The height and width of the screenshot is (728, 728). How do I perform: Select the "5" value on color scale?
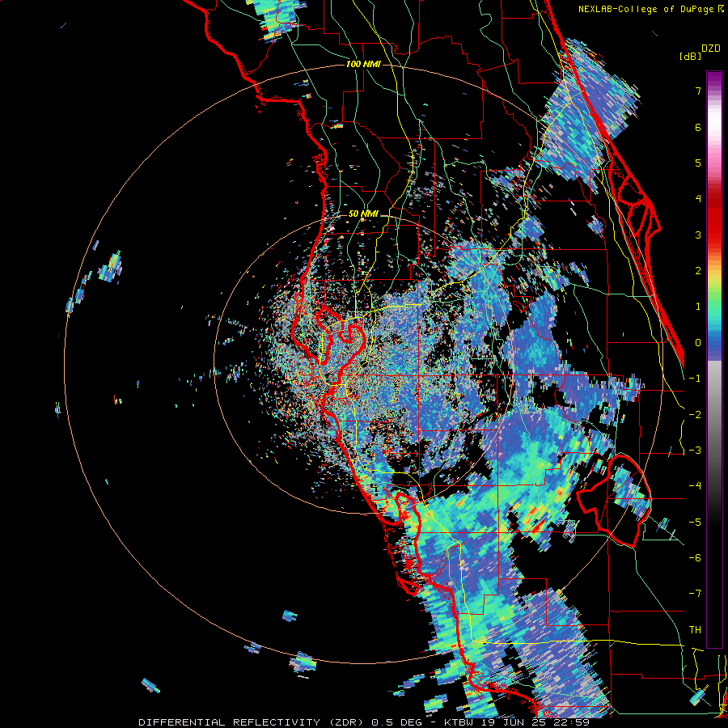tap(698, 163)
